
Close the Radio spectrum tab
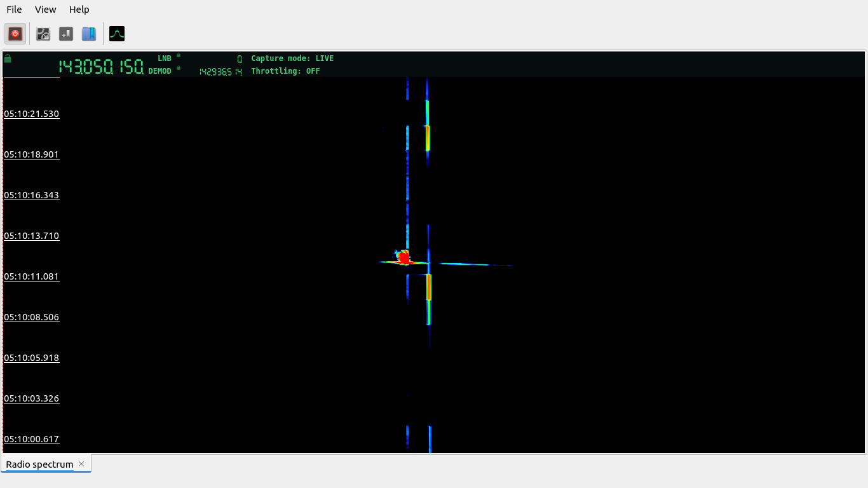click(81, 464)
